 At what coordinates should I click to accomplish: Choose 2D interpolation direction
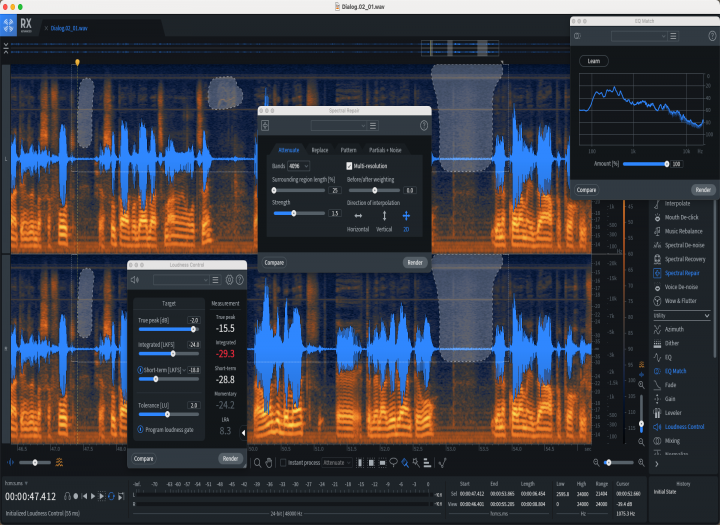click(406, 215)
